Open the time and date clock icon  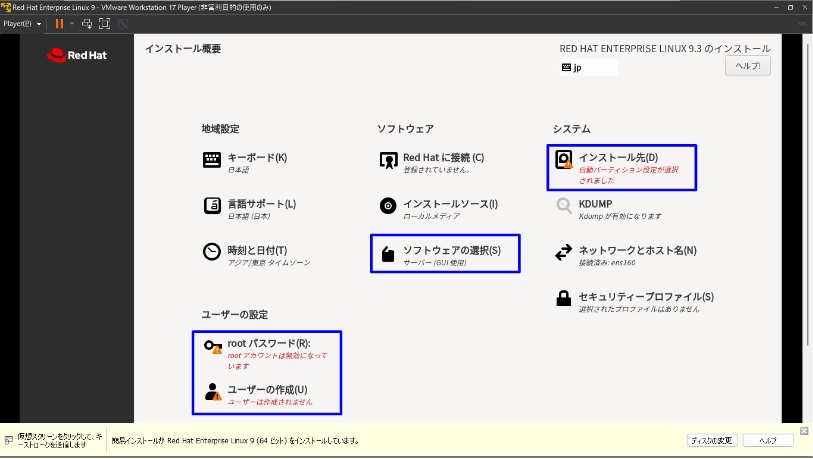[212, 252]
